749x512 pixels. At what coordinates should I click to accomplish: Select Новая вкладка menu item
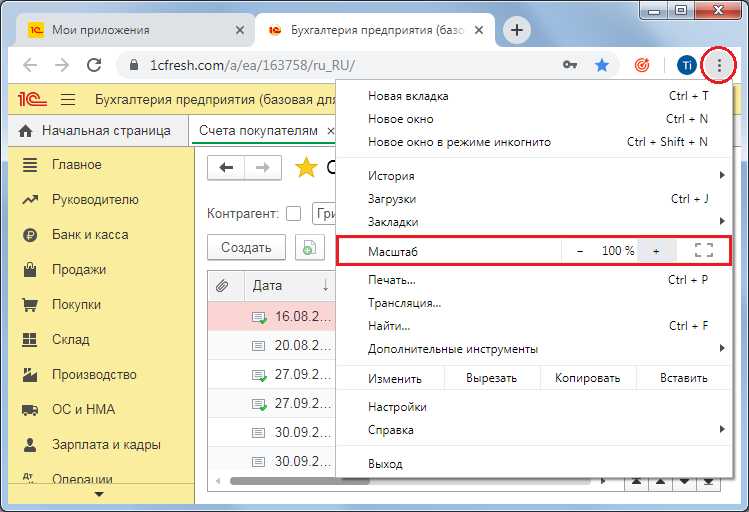point(534,96)
